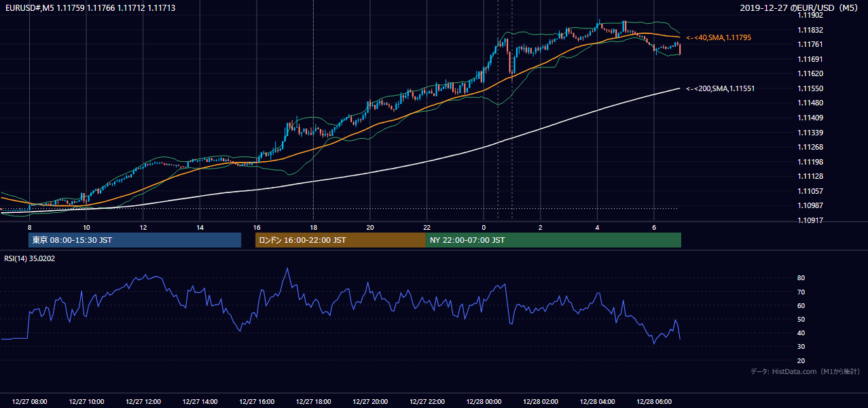868x408 pixels.
Task: Click hour label 16 under the price chart
Action: (257, 227)
